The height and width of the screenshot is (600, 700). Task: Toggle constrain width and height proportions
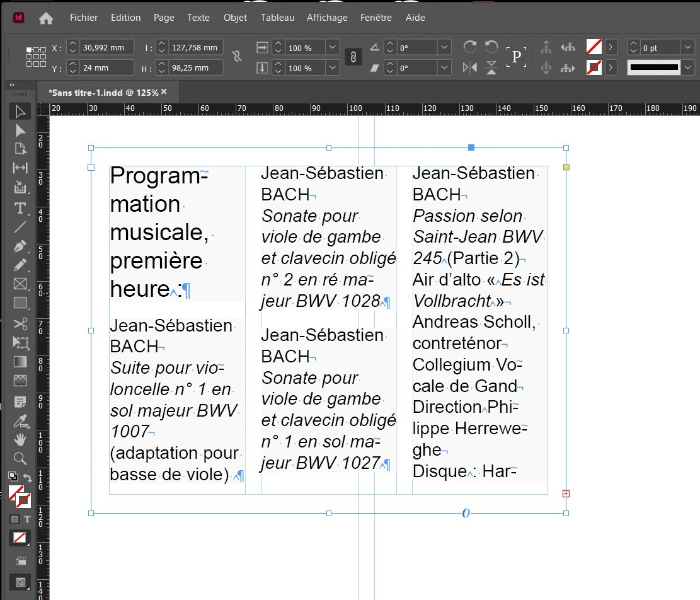[237, 56]
